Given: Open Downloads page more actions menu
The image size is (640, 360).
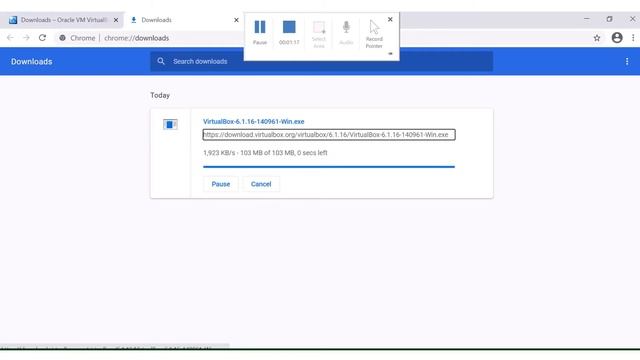Looking at the screenshot, I should [627, 62].
